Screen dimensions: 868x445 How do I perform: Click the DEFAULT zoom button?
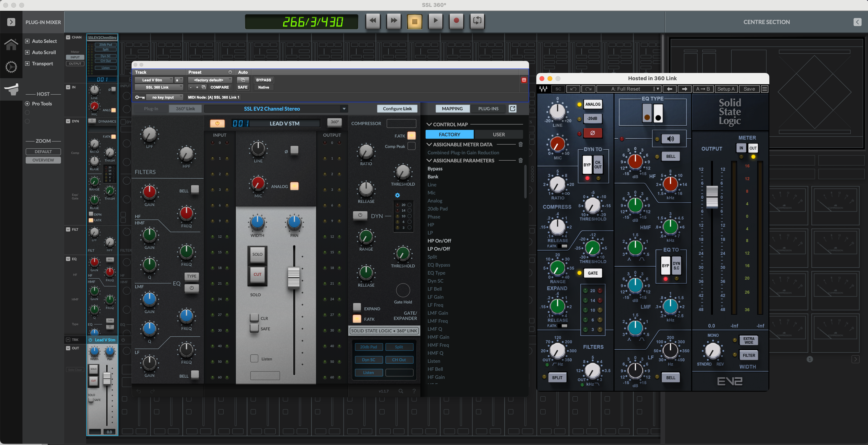[x=43, y=152]
